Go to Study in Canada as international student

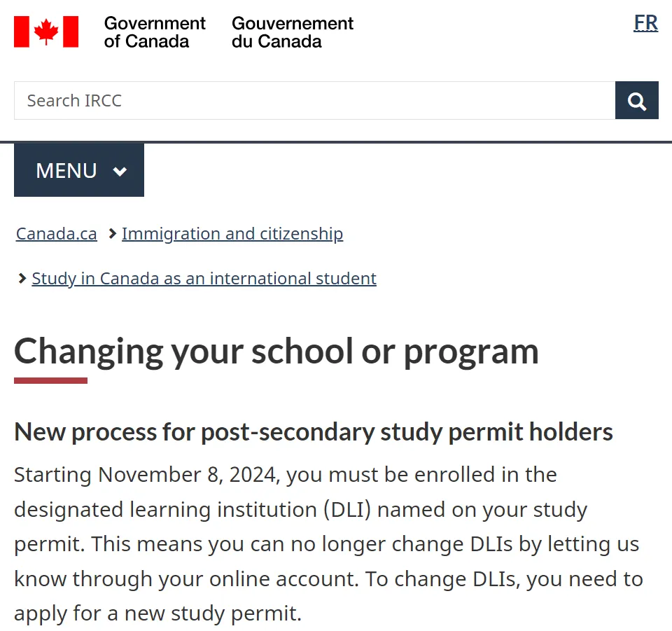coord(204,279)
